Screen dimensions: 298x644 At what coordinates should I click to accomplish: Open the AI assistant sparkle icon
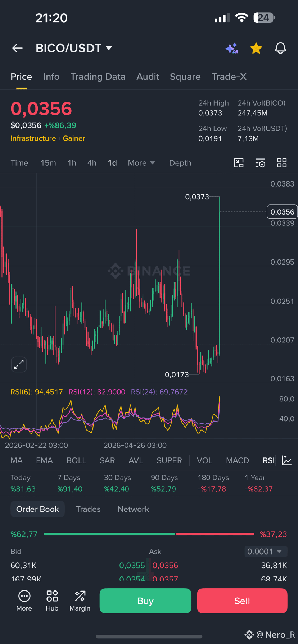pos(231,48)
